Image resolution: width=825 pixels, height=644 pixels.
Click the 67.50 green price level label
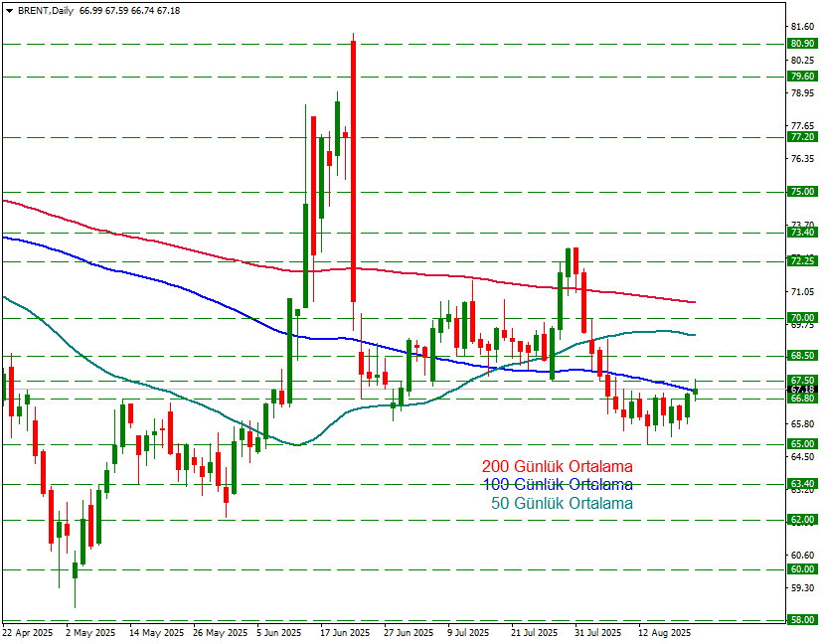point(803,381)
